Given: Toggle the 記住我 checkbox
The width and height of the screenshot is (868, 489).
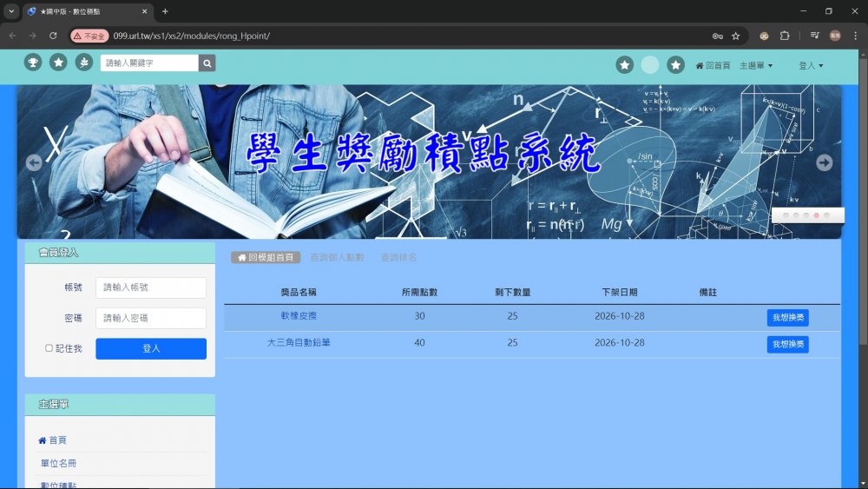Looking at the screenshot, I should point(49,348).
